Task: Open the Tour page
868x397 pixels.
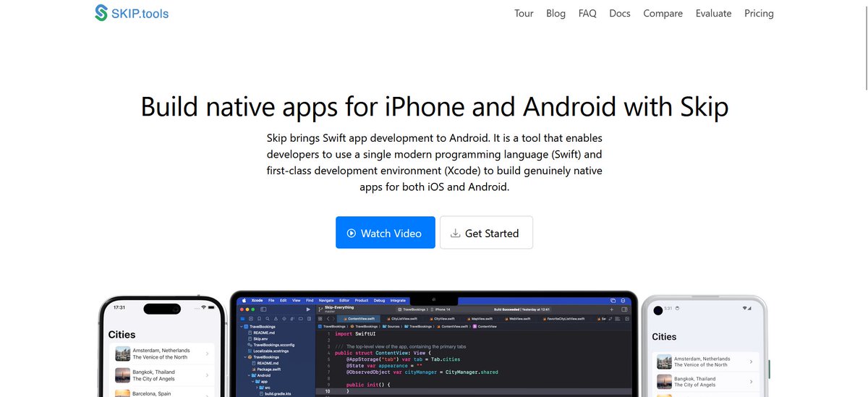Action: 524,13
